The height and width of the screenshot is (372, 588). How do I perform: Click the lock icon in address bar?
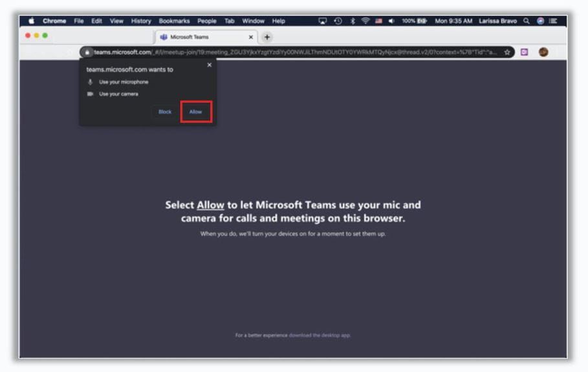click(87, 52)
